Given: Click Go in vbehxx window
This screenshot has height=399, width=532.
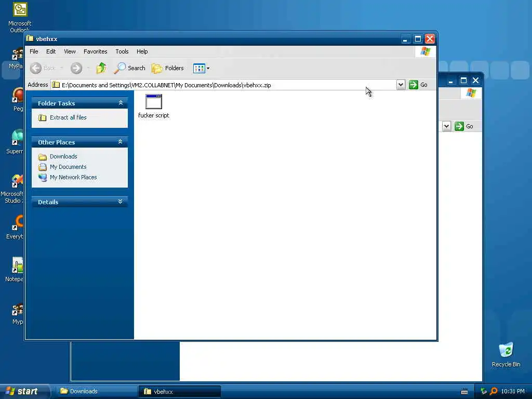Looking at the screenshot, I should (x=418, y=85).
